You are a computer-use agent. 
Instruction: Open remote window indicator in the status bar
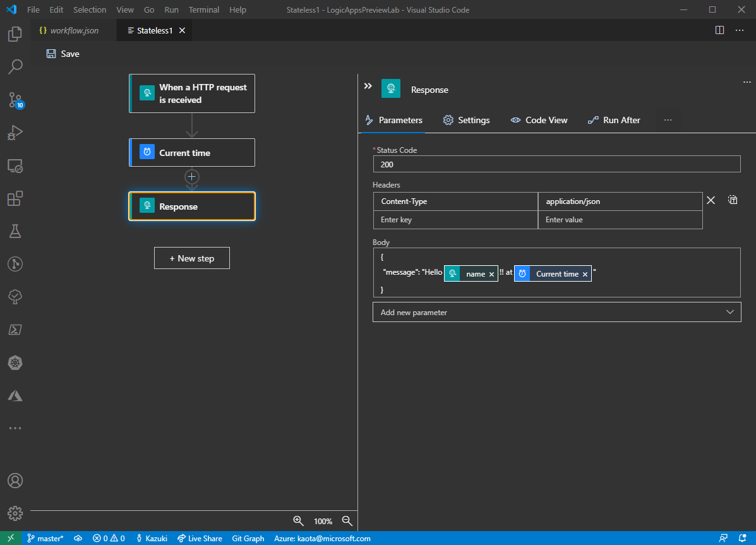pos(11,538)
